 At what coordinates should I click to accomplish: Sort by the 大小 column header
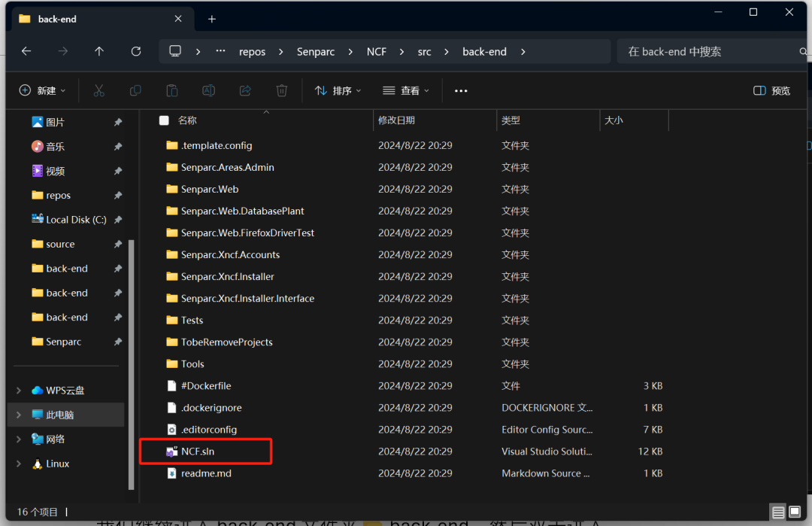coord(614,120)
